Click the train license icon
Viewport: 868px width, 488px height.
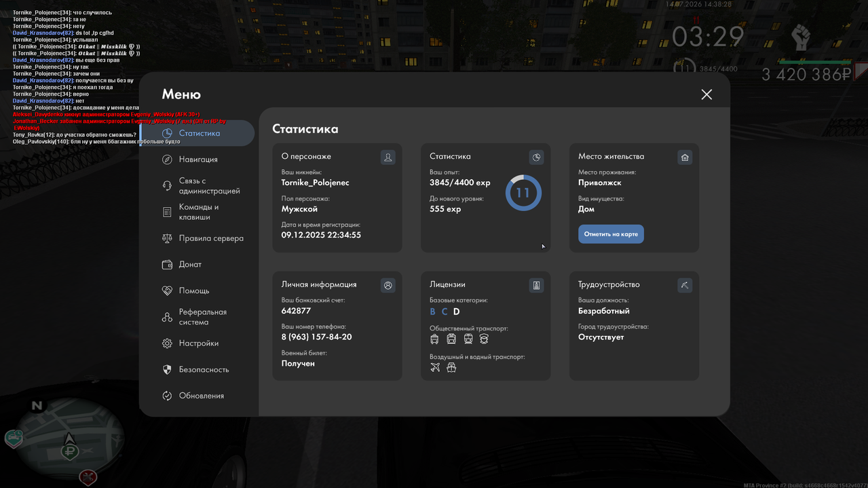[468, 339]
